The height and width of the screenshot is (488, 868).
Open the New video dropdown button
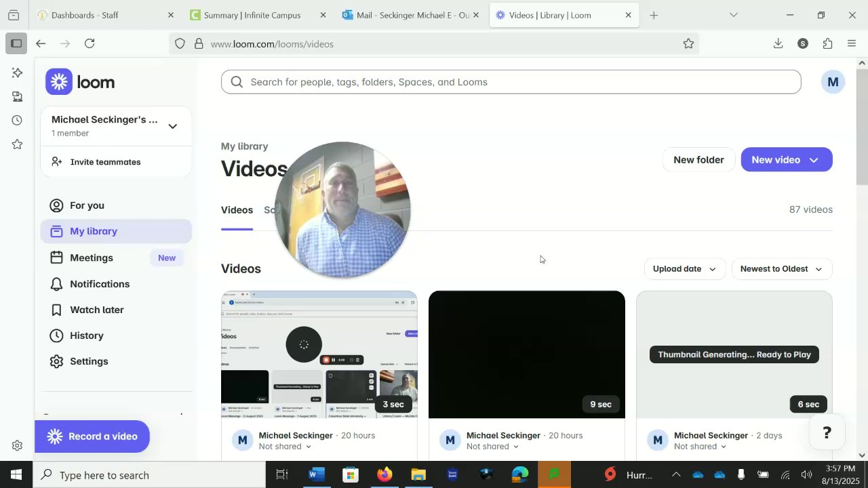click(x=787, y=160)
